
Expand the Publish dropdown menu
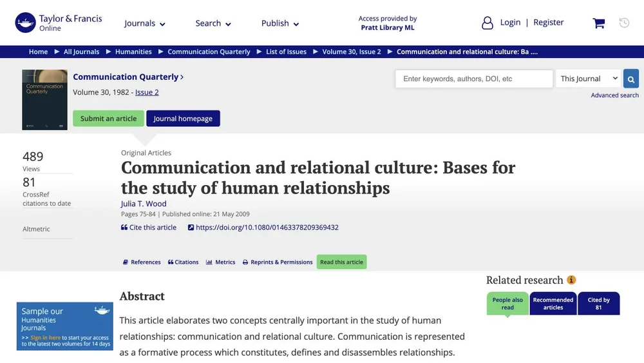[280, 23]
